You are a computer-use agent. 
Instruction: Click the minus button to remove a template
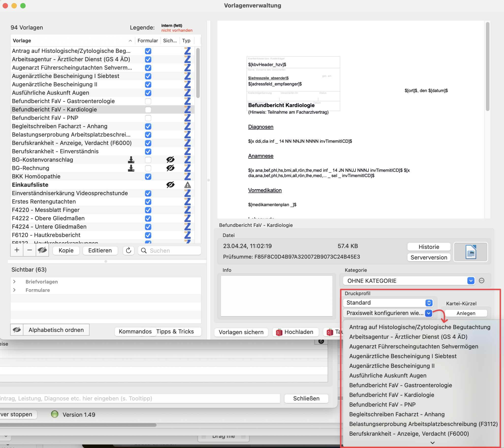tap(30, 250)
